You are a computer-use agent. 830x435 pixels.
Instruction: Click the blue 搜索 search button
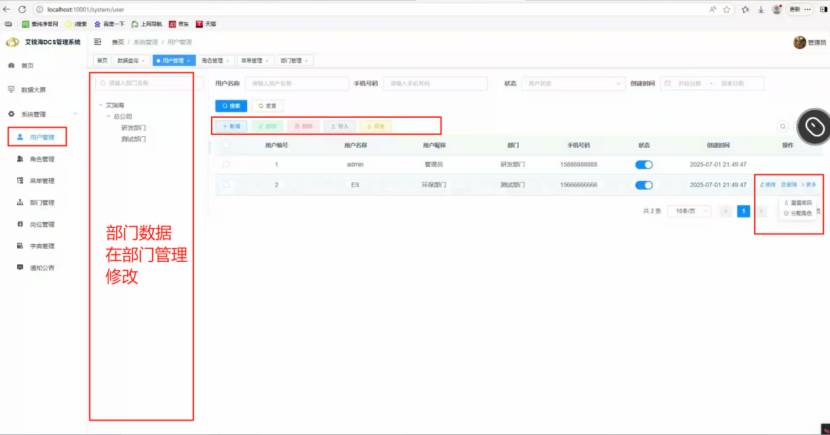[231, 106]
